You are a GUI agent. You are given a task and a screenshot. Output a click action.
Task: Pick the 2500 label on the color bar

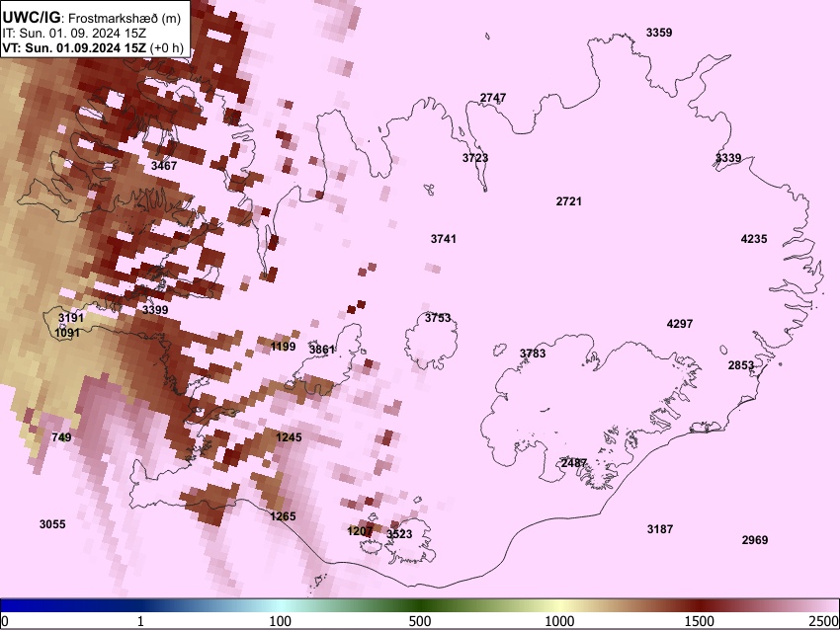pyautogui.click(x=824, y=621)
